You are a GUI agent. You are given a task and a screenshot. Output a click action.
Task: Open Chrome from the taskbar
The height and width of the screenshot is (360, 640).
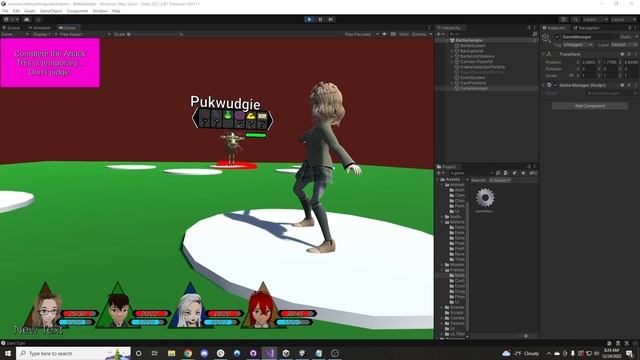(x=188, y=353)
